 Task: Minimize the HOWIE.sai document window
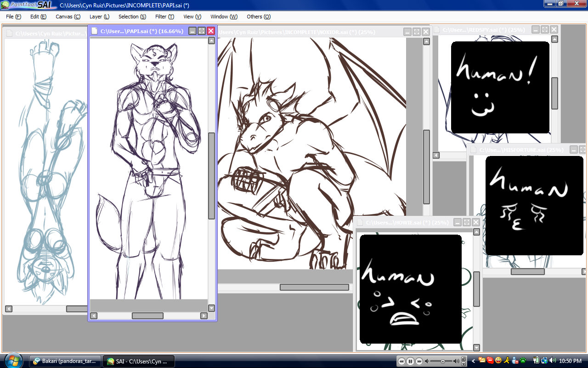pyautogui.click(x=458, y=222)
